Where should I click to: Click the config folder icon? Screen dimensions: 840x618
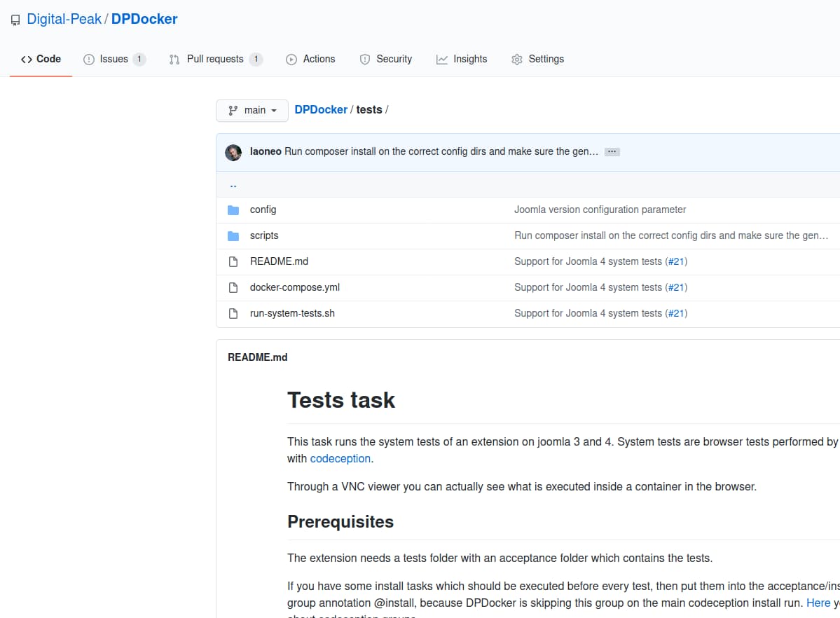click(x=233, y=210)
